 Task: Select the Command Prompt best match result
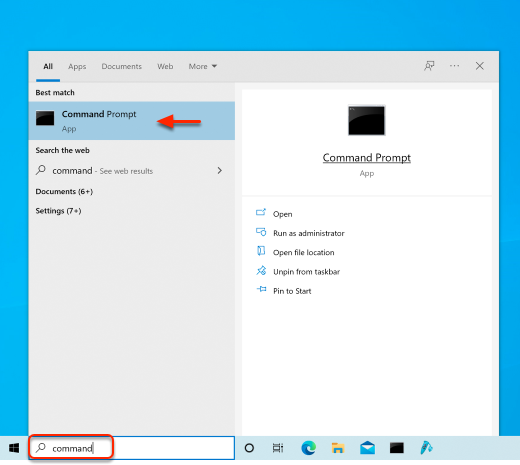[x=132, y=121]
